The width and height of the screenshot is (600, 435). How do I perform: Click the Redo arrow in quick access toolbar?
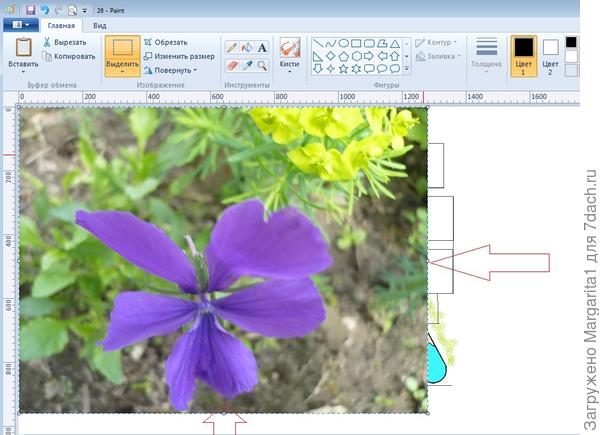pos(59,10)
